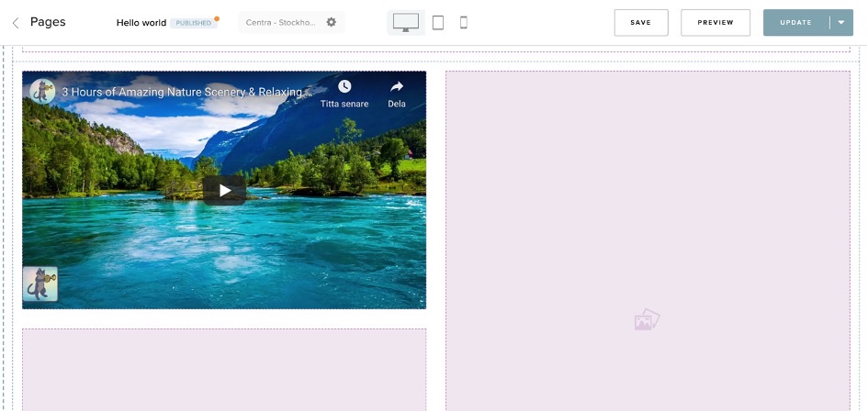The image size is (868, 412).
Task: Open the Centra - Stockholm selector
Action: tap(292, 23)
